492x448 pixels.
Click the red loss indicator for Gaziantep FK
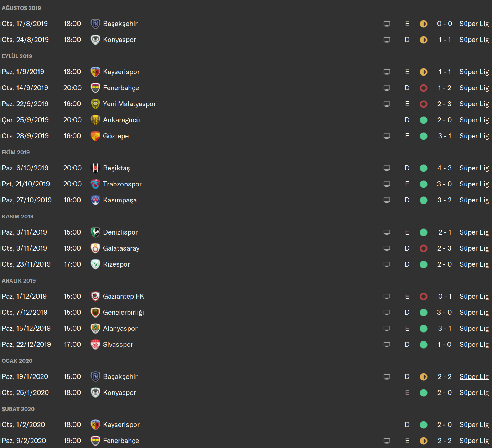tap(424, 297)
